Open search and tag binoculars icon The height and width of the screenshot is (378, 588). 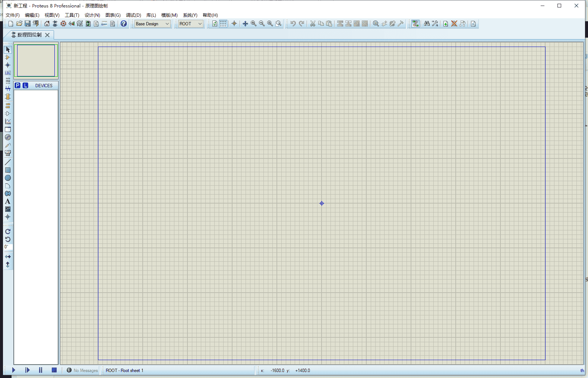(427, 23)
